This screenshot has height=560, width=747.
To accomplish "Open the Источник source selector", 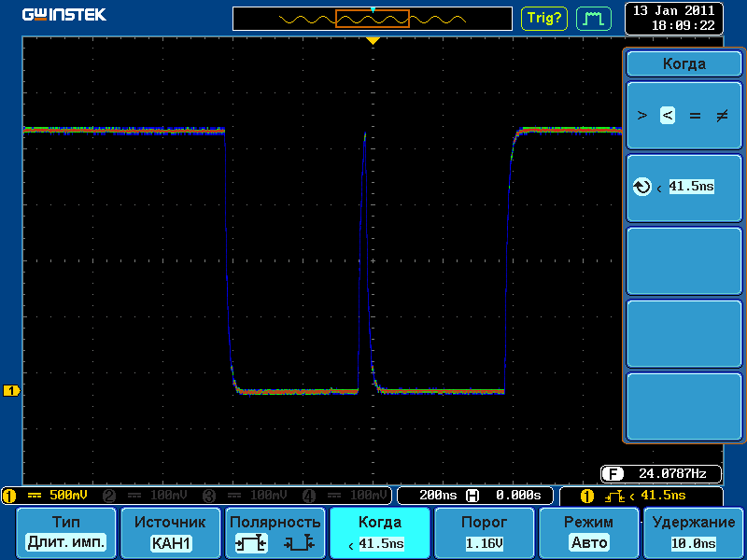I will pyautogui.click(x=170, y=532).
